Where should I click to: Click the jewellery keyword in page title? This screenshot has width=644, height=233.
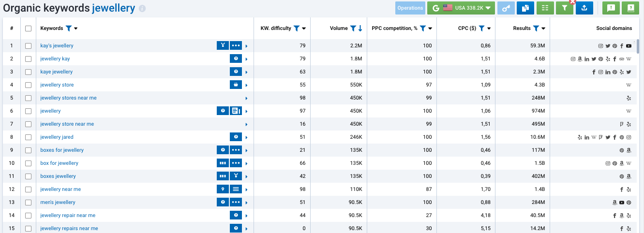click(x=113, y=8)
